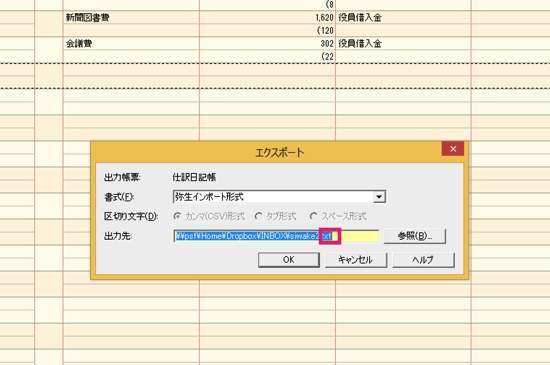Click the 302 amount cell
Viewport: 550px width, 365px height.
coord(267,43)
